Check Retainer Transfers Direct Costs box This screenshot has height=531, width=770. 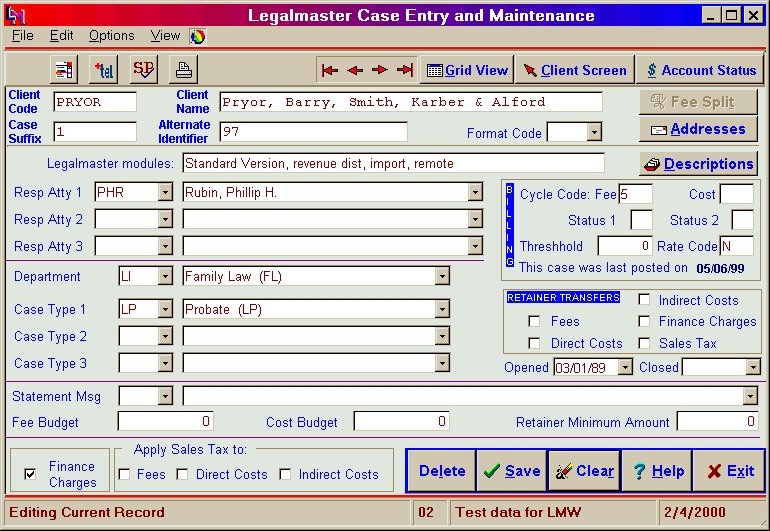[x=534, y=343]
